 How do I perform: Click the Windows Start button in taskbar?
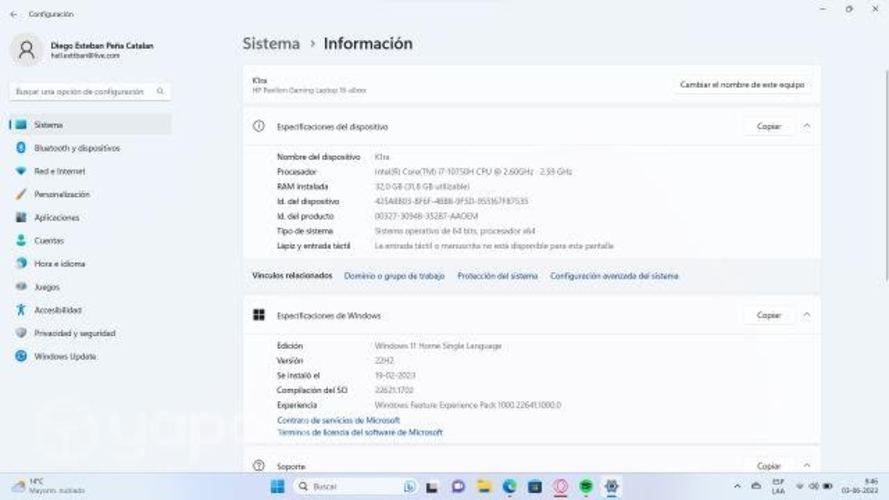point(277,486)
